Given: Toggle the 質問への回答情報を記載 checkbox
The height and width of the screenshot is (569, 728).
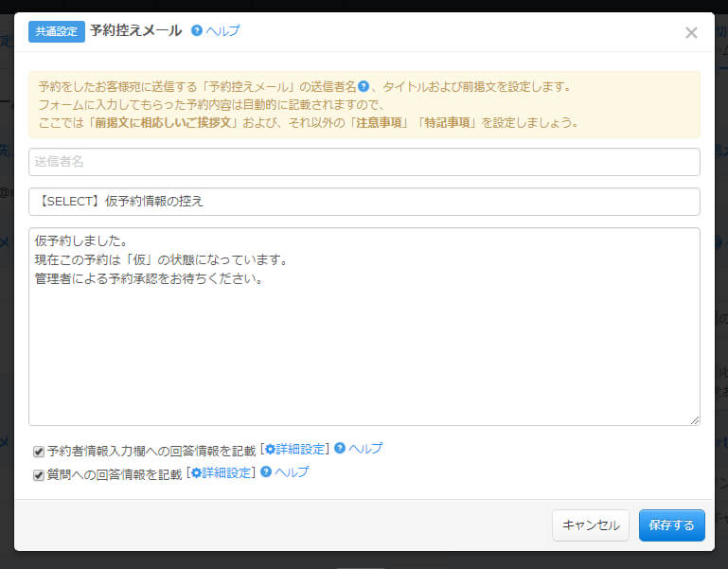Looking at the screenshot, I should (x=39, y=475).
